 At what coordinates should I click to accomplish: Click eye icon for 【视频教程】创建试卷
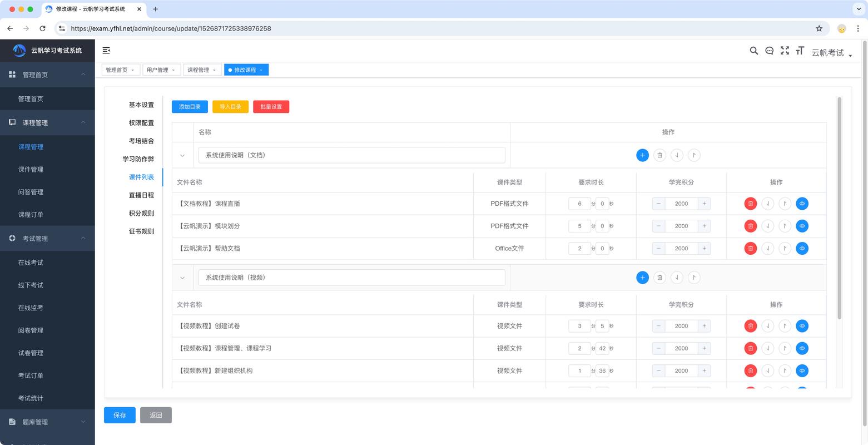[802, 326]
